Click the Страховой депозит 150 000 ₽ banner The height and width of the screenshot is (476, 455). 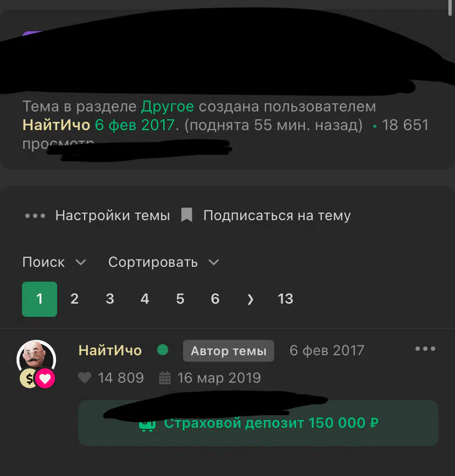click(x=258, y=423)
